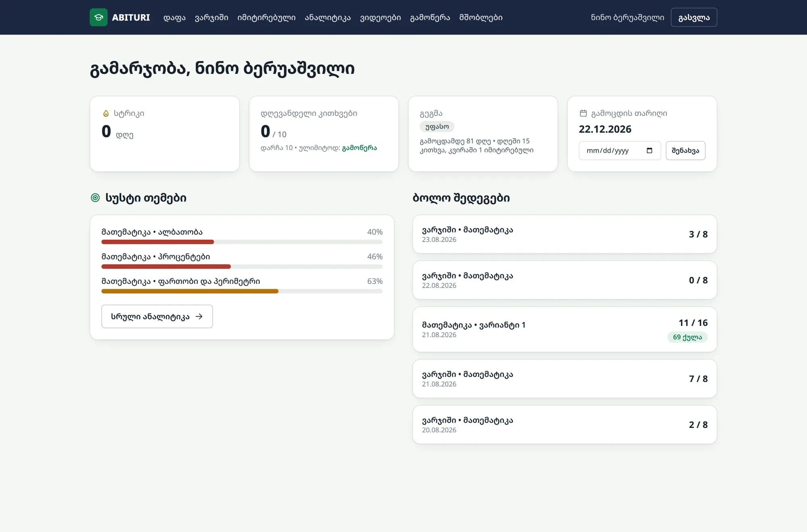Select ანალიტიკა in the top navigation
807x532 pixels.
[x=328, y=17]
